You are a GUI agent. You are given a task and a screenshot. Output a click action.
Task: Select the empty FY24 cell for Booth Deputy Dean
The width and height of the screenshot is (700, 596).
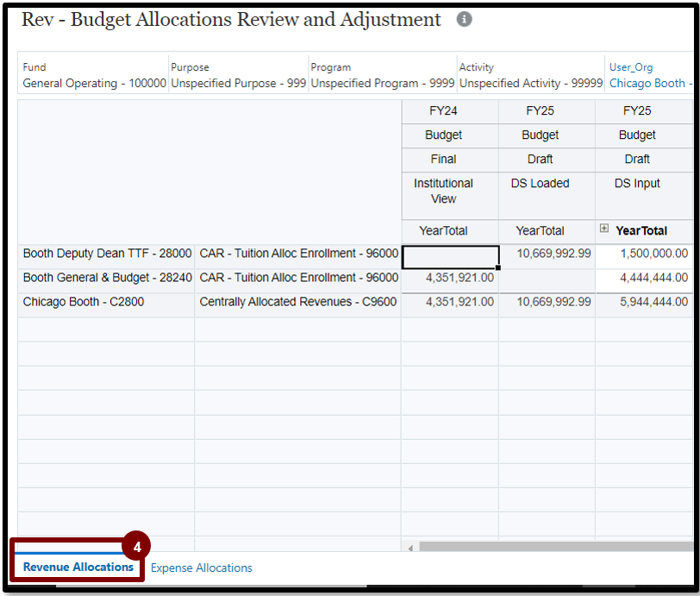click(449, 254)
